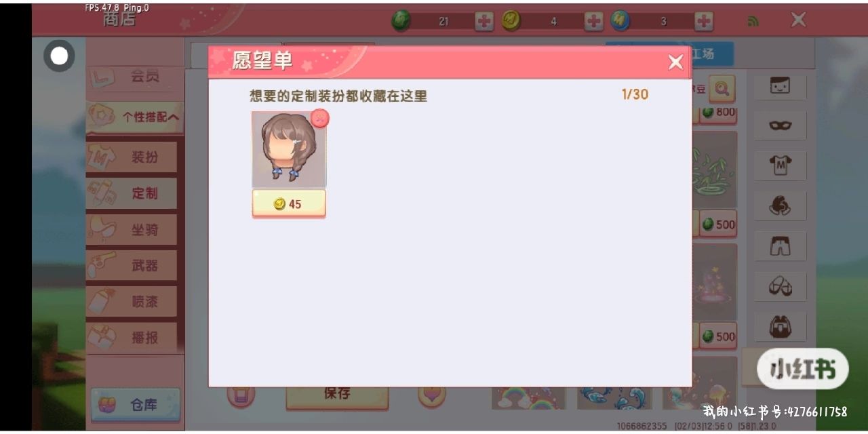Collapse the 个性搭配 category
Screen dimensions: 868x434
[135, 117]
